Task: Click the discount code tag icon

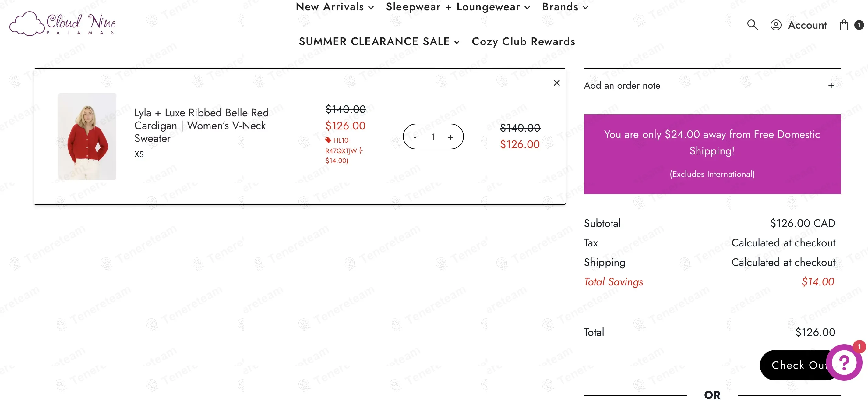Action: (x=328, y=140)
